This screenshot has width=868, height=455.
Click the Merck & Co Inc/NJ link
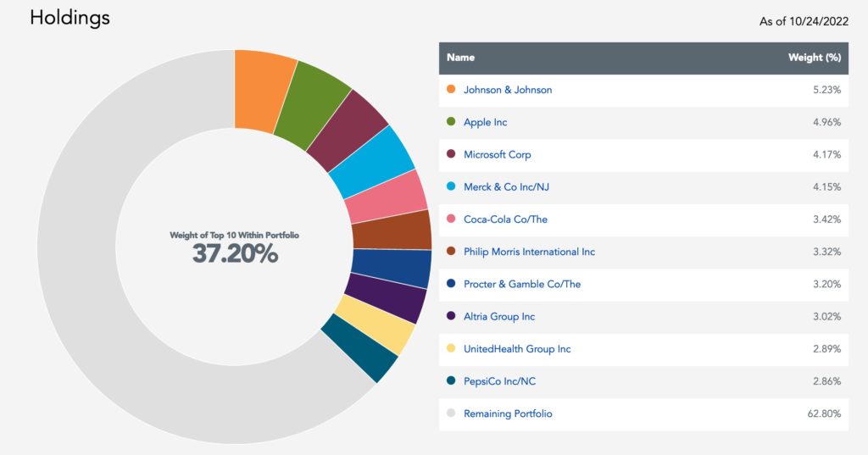500,187
